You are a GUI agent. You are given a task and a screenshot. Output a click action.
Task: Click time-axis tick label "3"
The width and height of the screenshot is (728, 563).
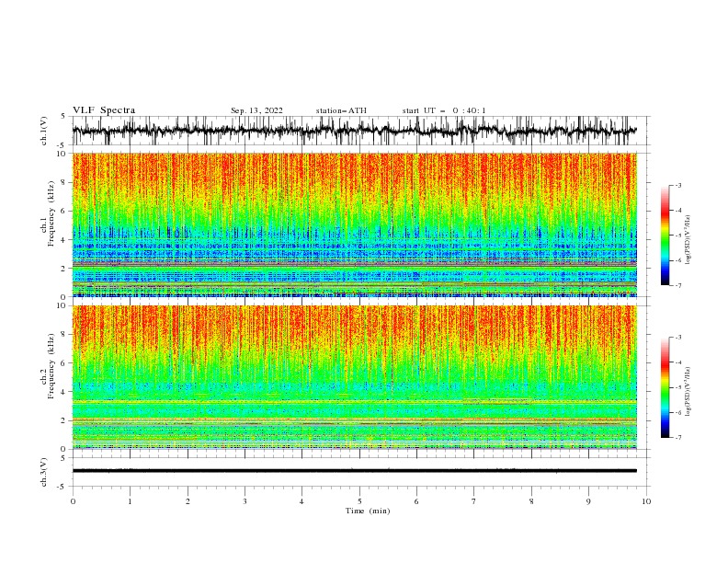pyautogui.click(x=245, y=501)
